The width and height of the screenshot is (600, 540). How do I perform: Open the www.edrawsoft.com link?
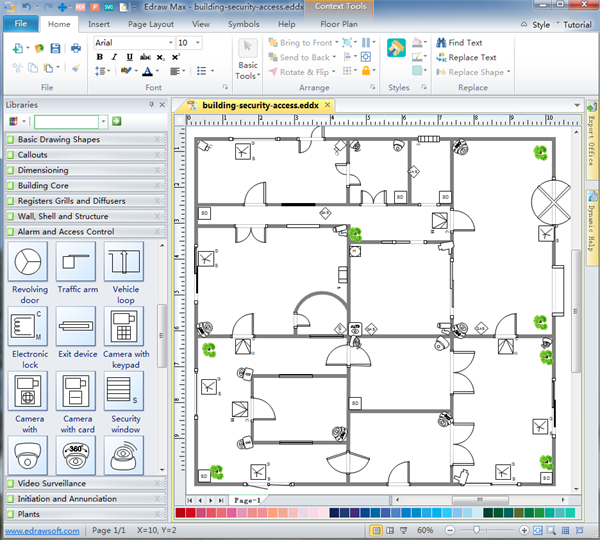pos(42,530)
